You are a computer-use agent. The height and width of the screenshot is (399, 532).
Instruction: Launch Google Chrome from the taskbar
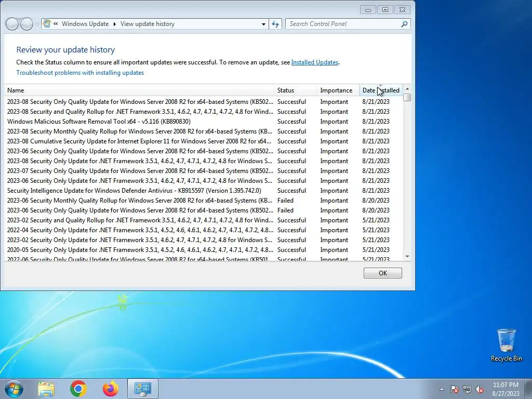pyautogui.click(x=78, y=389)
